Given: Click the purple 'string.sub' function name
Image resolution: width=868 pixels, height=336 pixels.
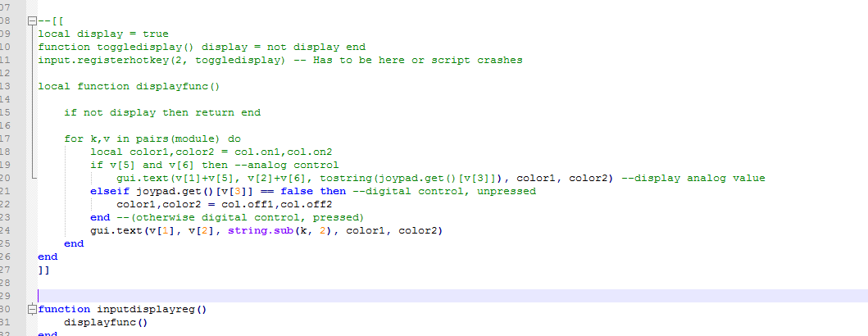Looking at the screenshot, I should (260, 231).
